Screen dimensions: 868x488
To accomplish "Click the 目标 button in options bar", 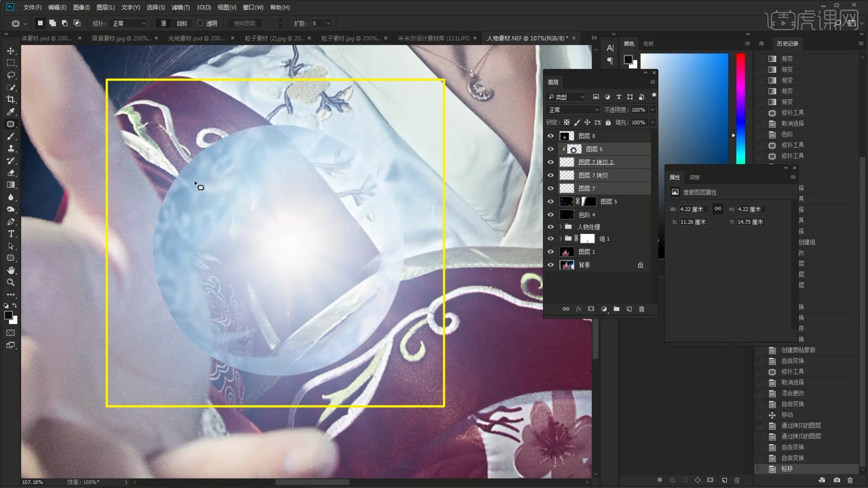I will (x=182, y=23).
